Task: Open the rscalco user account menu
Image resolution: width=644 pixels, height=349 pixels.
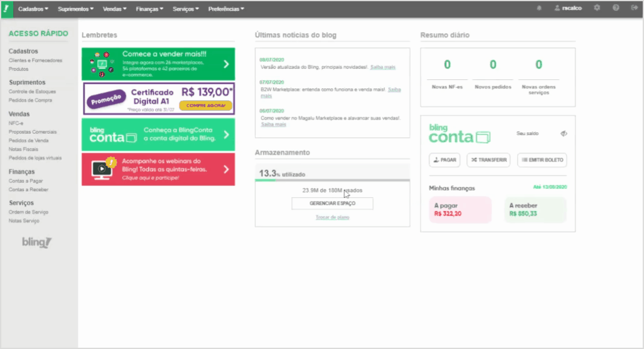Action: point(568,8)
